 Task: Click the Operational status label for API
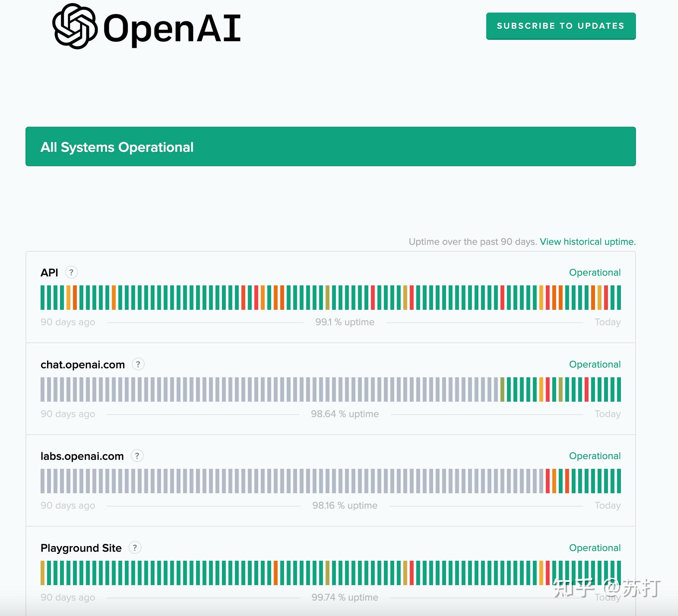coord(595,272)
